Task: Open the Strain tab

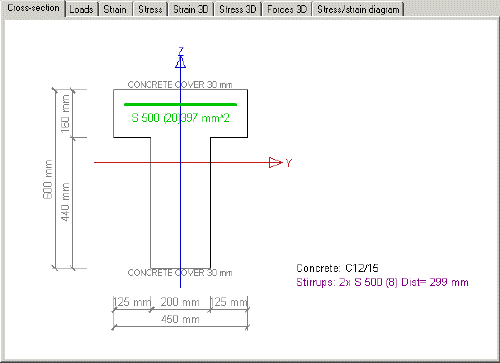Action: pyautogui.click(x=115, y=9)
